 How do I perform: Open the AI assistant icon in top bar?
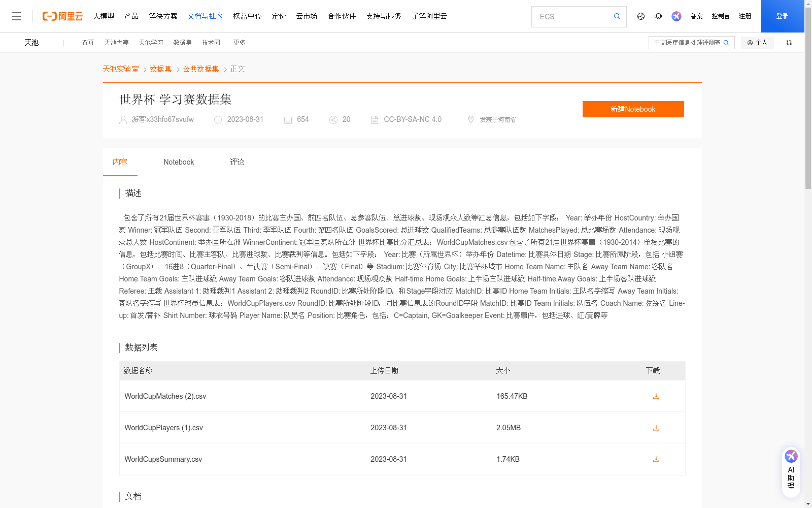point(676,16)
